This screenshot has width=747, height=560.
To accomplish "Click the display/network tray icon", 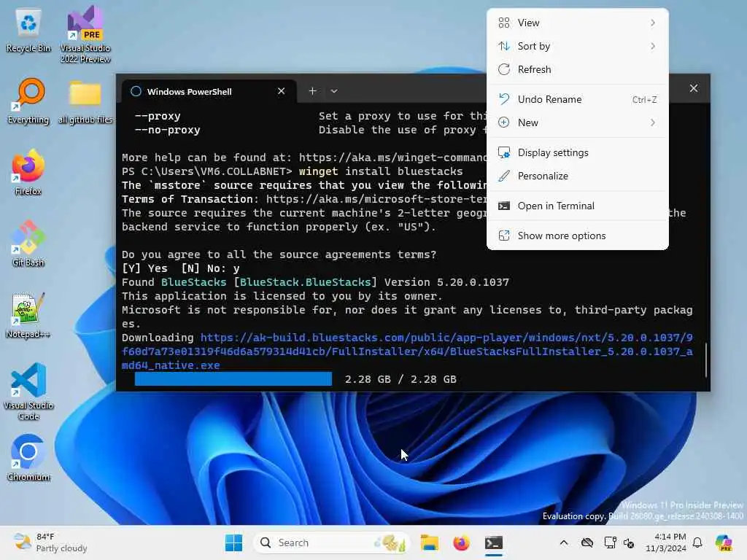I will [610, 542].
